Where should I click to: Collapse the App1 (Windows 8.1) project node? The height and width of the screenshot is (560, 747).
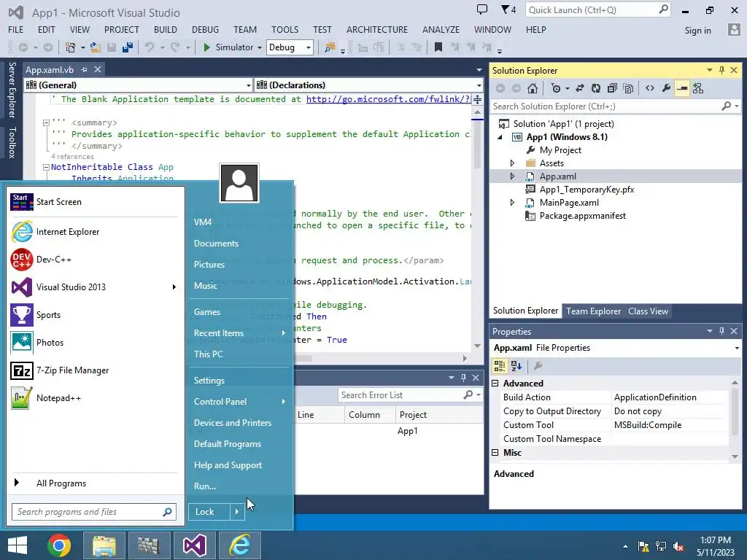[500, 137]
